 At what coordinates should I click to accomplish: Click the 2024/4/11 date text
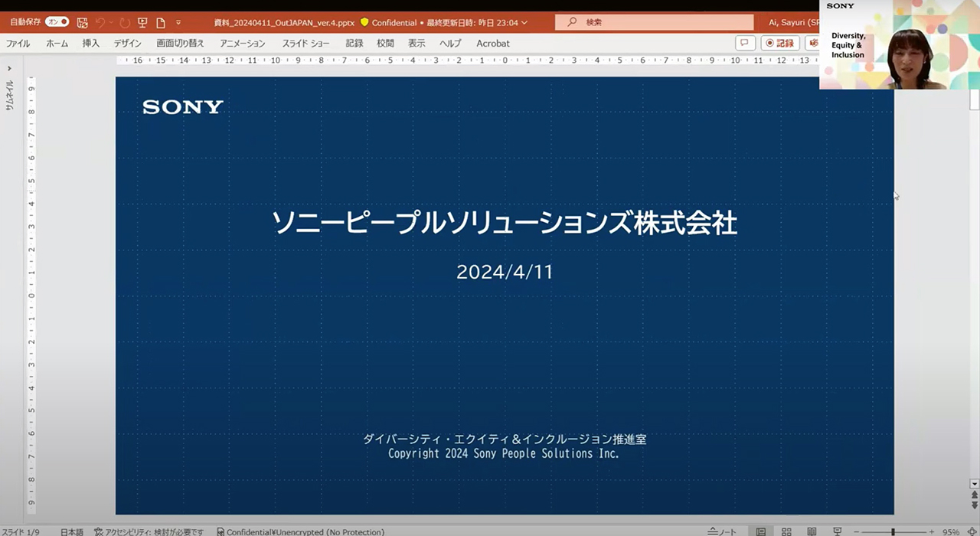[505, 272]
